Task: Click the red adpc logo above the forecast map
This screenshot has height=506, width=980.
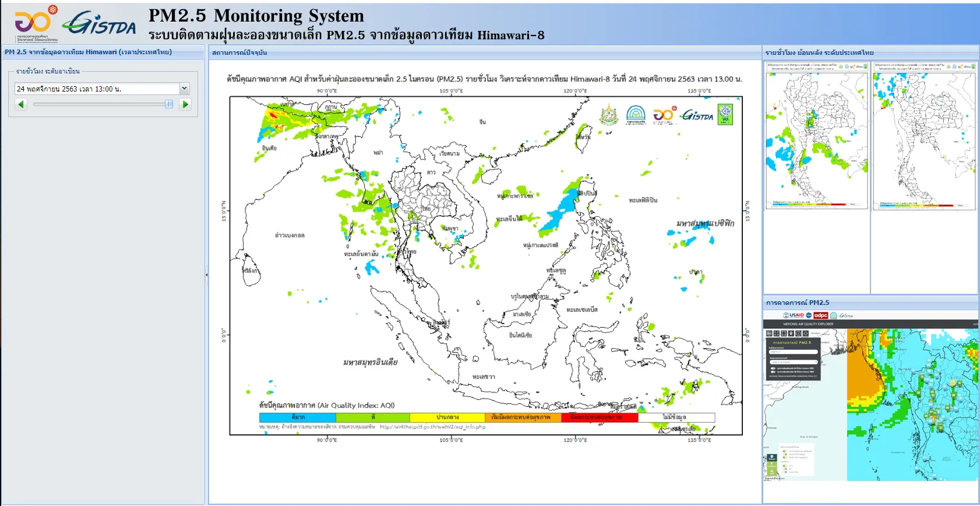Action: (x=821, y=315)
